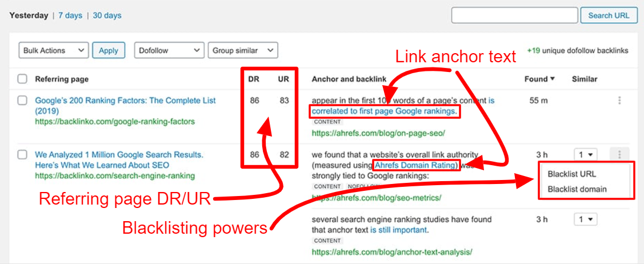Open the Bulk Actions dropdown
The image size is (644, 264).
[53, 50]
